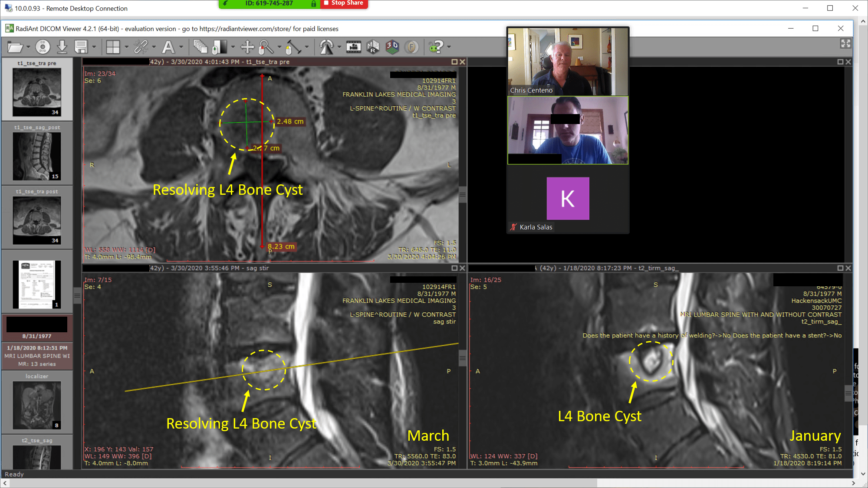Image resolution: width=868 pixels, height=488 pixels.
Task: Maximize the t1_tse_tra pre viewport
Action: (455, 62)
